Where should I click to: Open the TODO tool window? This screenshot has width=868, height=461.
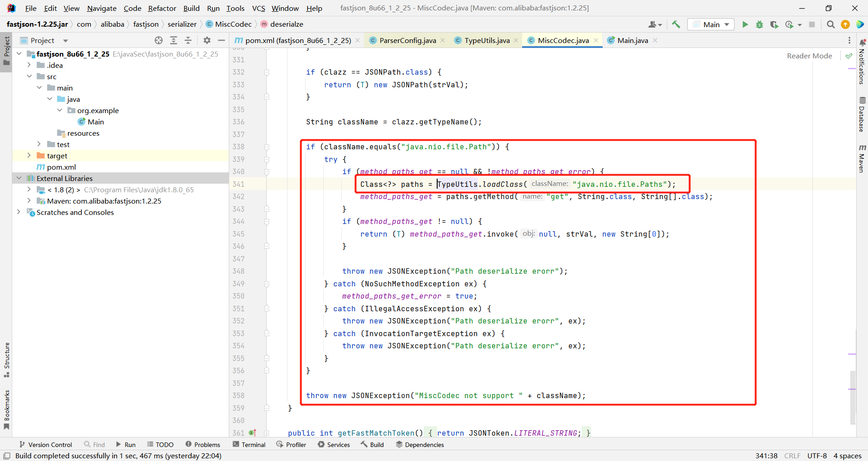point(160,445)
